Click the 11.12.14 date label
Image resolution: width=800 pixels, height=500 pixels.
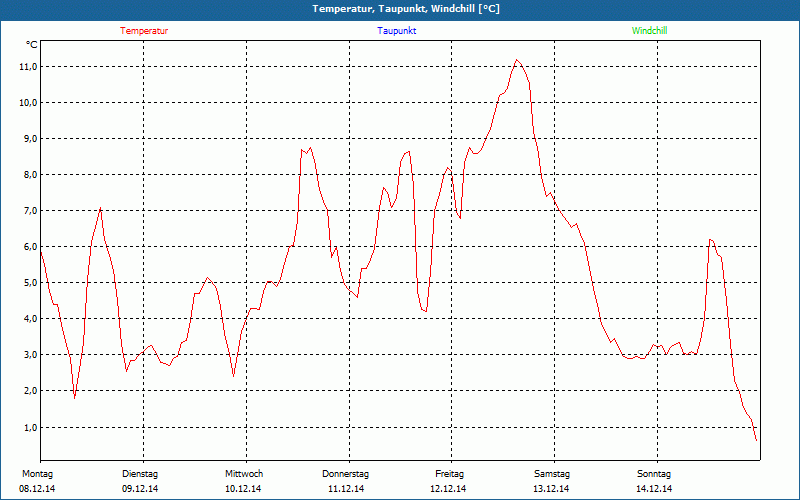click(x=346, y=489)
